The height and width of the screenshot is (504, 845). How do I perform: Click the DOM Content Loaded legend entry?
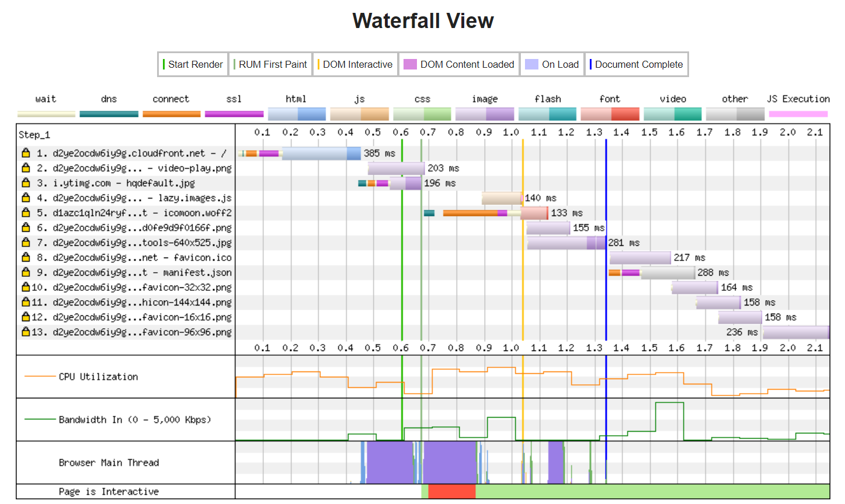click(x=458, y=64)
